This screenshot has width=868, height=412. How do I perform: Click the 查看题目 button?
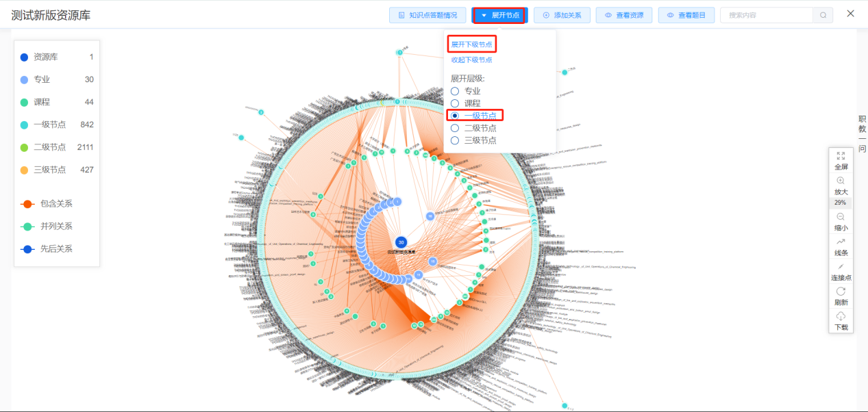click(x=686, y=15)
